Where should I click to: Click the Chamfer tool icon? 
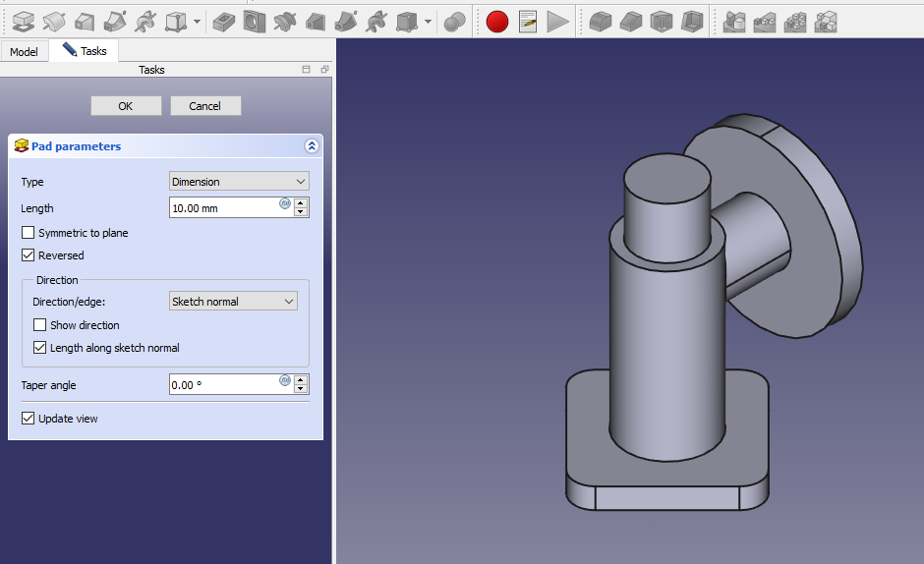pyautogui.click(x=631, y=21)
